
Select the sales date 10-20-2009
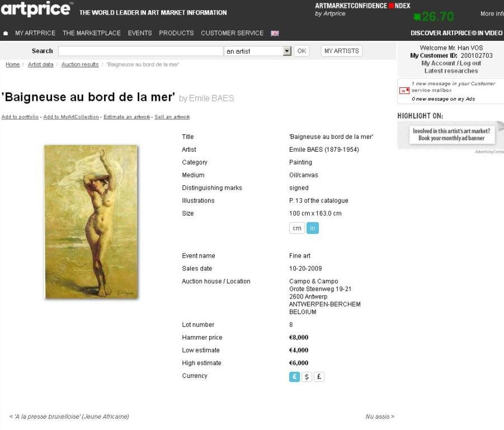(x=305, y=269)
